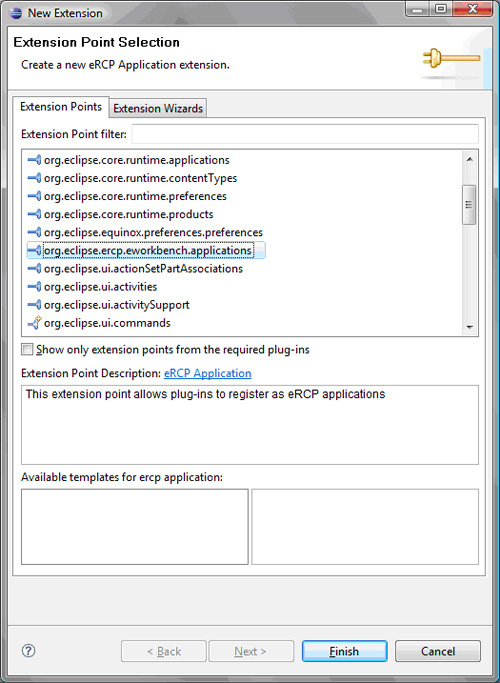This screenshot has width=500, height=683.
Task: Click the left available templates list box
Action: pyautogui.click(x=135, y=527)
